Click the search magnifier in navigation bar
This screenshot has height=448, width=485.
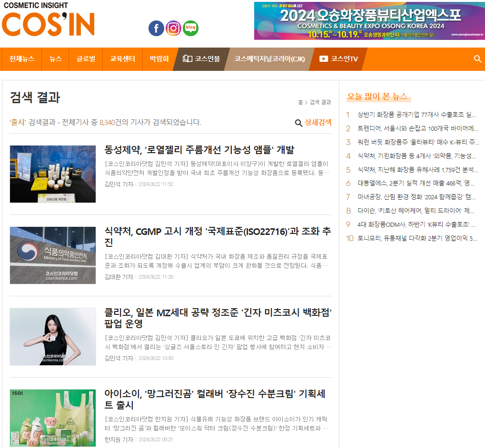[477, 59]
